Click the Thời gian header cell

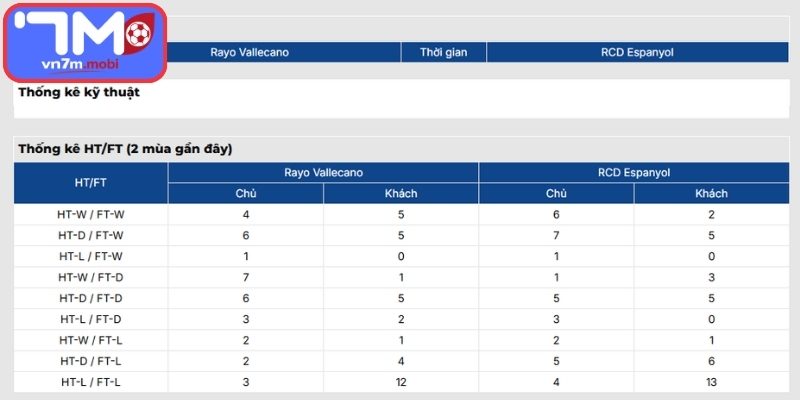click(443, 52)
